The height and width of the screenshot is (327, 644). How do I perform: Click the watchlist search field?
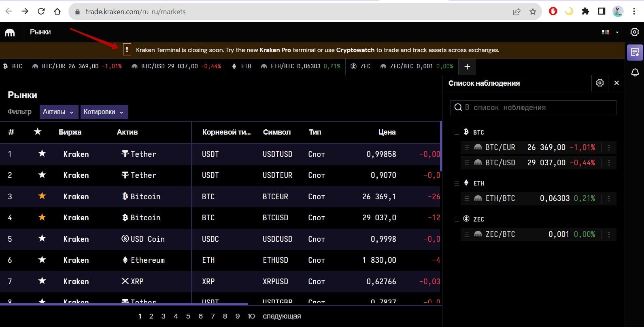[x=533, y=108]
